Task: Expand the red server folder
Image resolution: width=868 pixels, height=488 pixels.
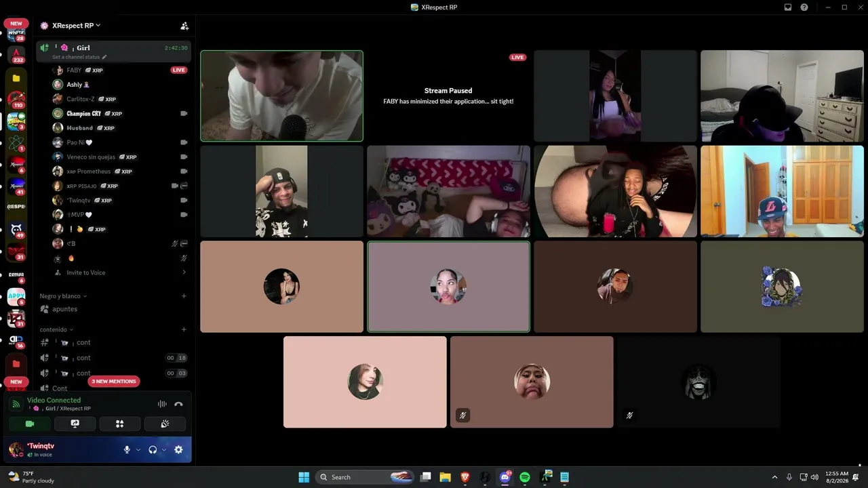Action: [16, 363]
